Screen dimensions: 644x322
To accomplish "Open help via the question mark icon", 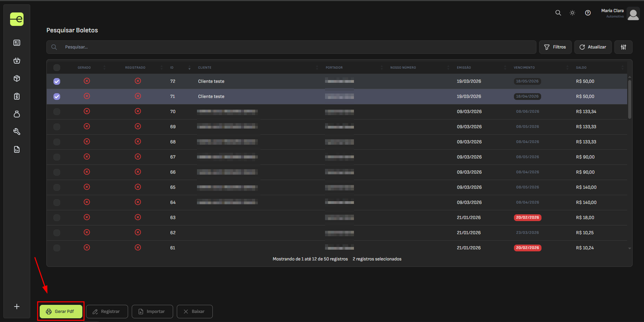I will tap(588, 13).
